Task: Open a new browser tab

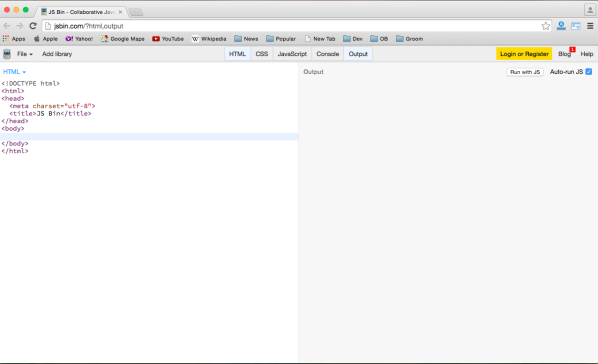Action: [x=136, y=12]
